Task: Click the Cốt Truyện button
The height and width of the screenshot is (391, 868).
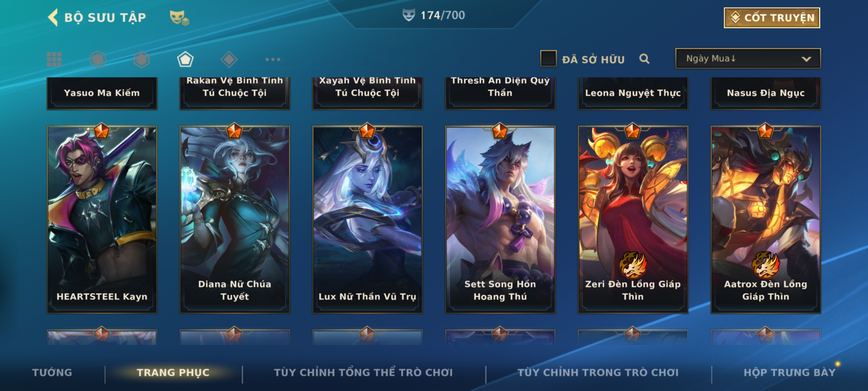Action: [772, 18]
